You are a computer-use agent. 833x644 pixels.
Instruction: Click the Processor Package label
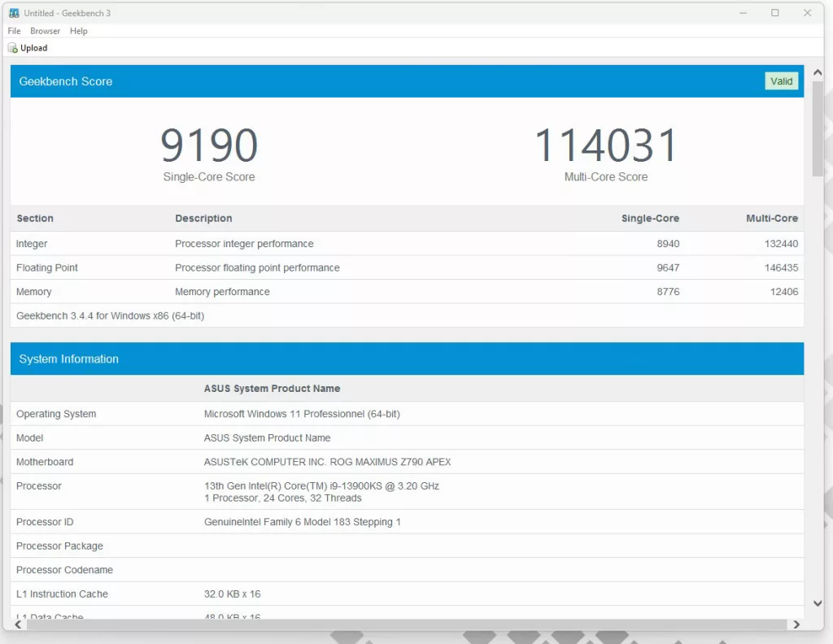pos(59,546)
